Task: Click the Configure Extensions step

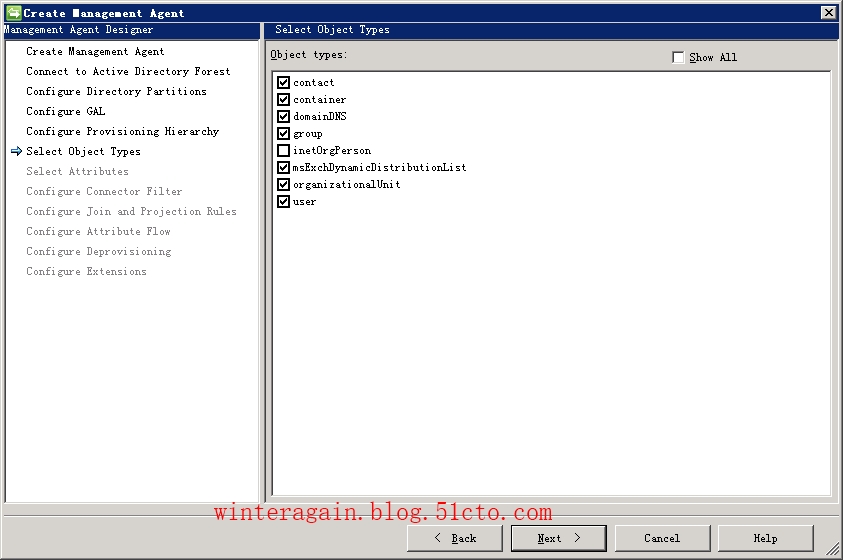Action: click(x=86, y=271)
